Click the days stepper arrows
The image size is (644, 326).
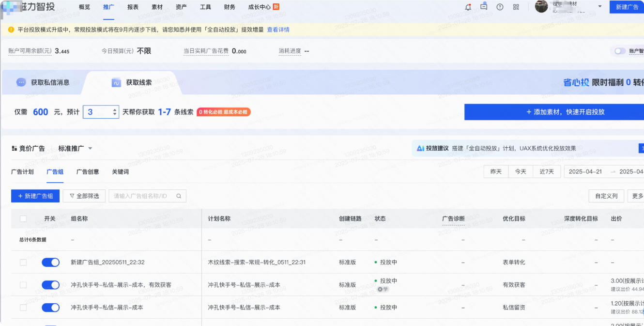tap(115, 112)
